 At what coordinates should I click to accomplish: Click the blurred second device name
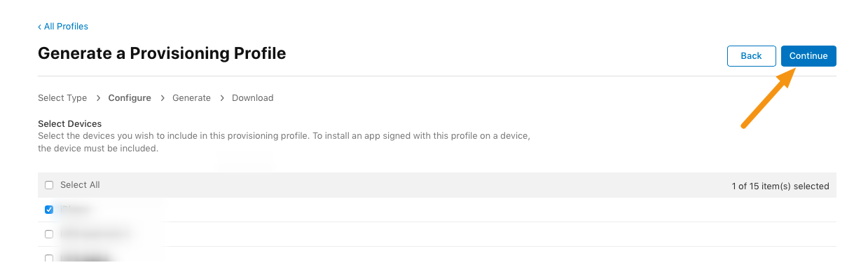coord(95,234)
